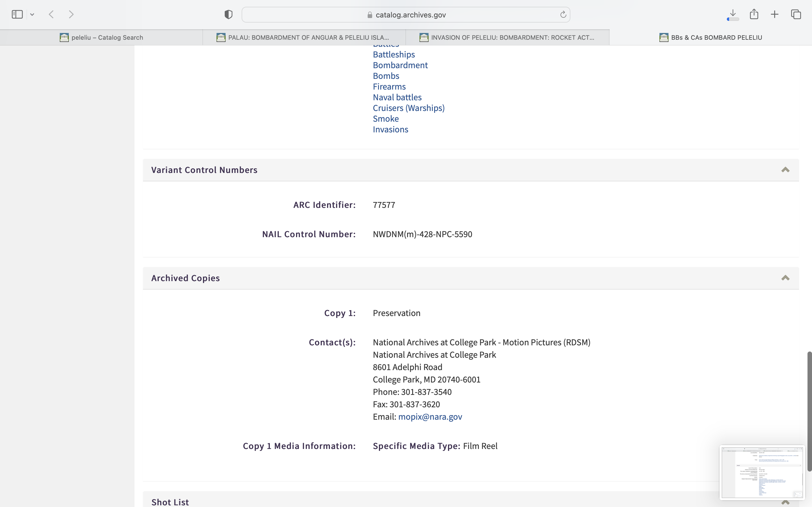The image size is (812, 507).
Task: Click the mopix@nara.gov email link
Action: coord(430,417)
